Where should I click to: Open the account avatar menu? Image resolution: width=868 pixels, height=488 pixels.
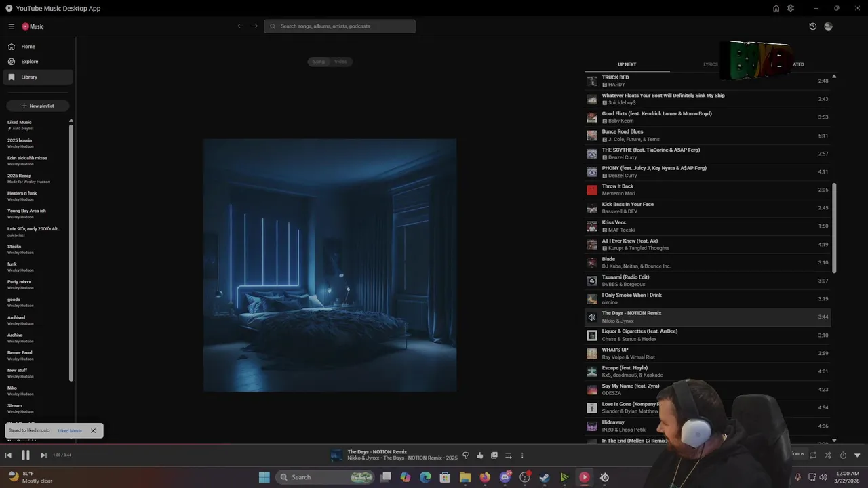point(828,26)
